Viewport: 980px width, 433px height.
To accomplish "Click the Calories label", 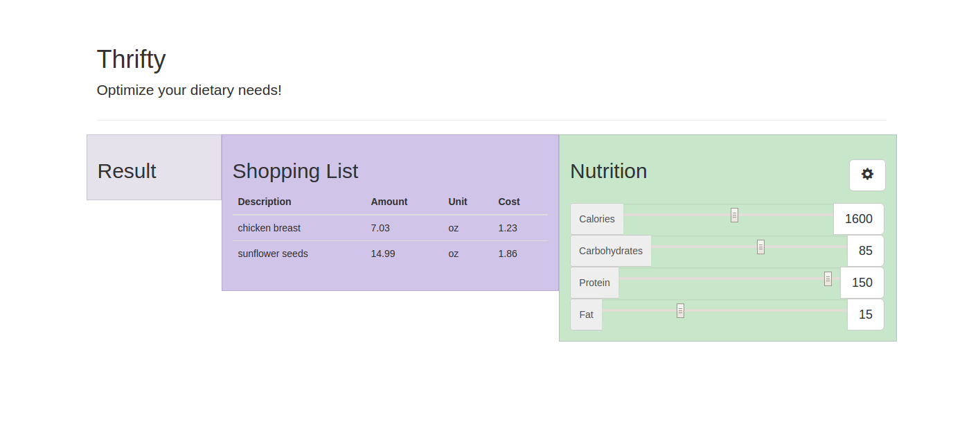I will [596, 219].
